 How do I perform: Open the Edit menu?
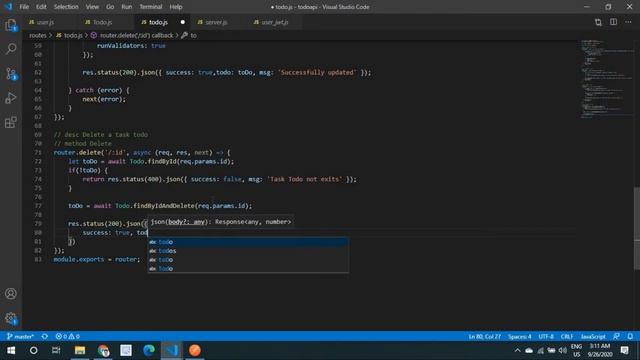41,7
